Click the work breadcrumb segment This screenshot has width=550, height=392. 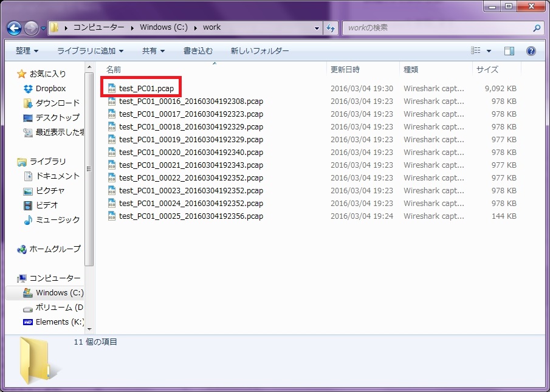(x=211, y=27)
